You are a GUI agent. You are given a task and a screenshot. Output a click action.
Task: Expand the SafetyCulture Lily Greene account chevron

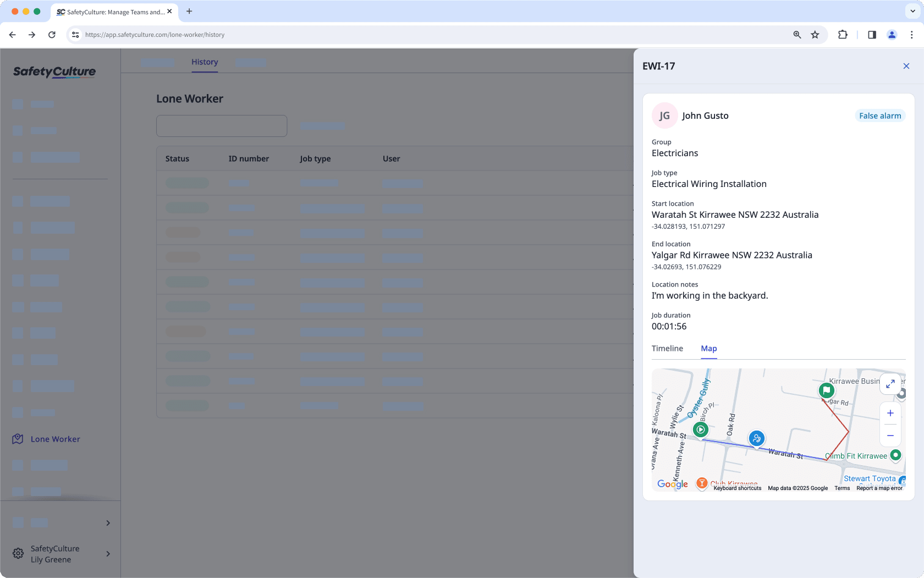coord(108,554)
